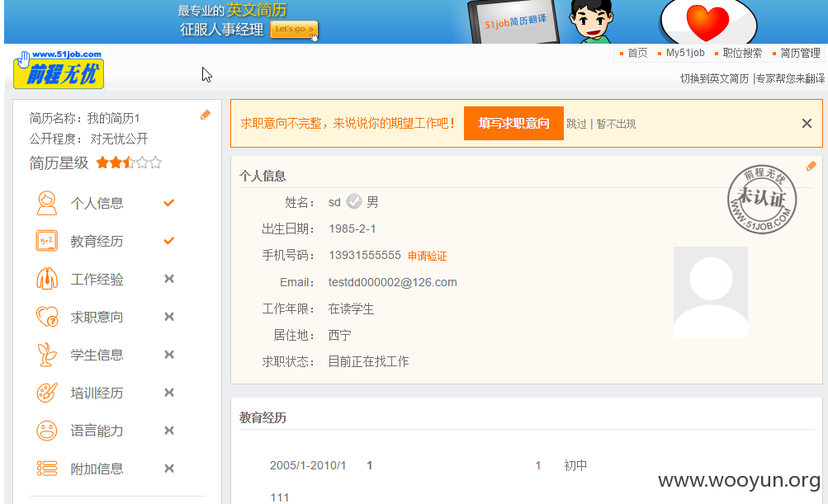Click the phone number 13931555555
The width and height of the screenshot is (828, 504).
click(365, 256)
